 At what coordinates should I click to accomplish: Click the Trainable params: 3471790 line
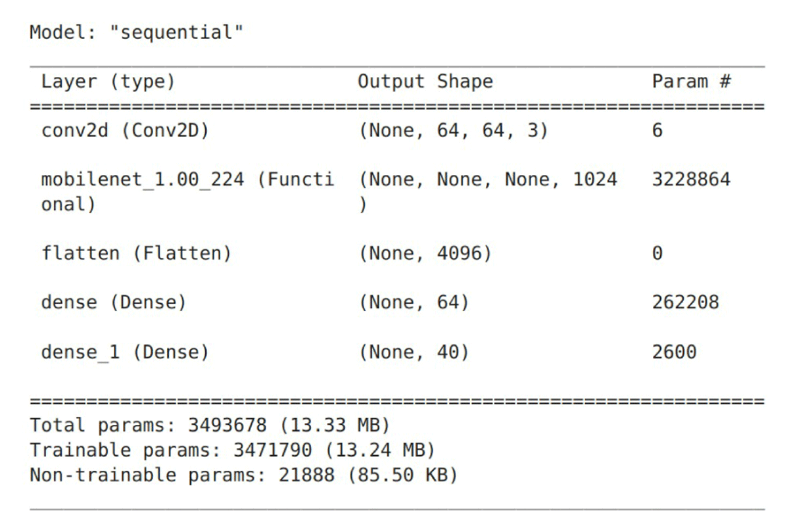(x=232, y=450)
